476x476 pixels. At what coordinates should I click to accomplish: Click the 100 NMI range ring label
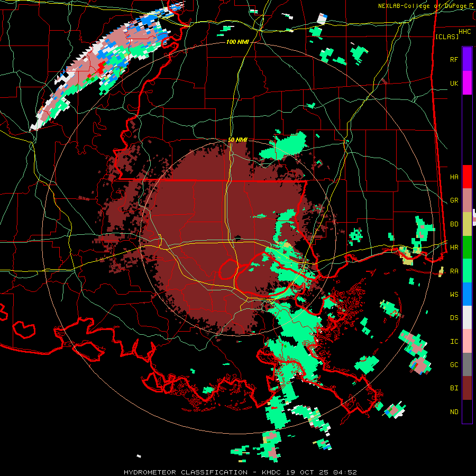[x=237, y=42]
